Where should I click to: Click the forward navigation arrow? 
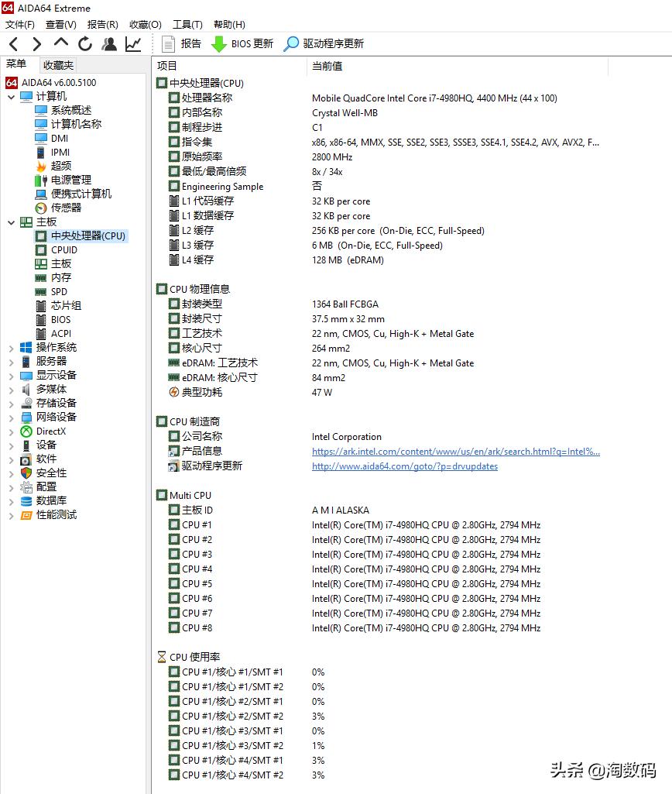36,44
